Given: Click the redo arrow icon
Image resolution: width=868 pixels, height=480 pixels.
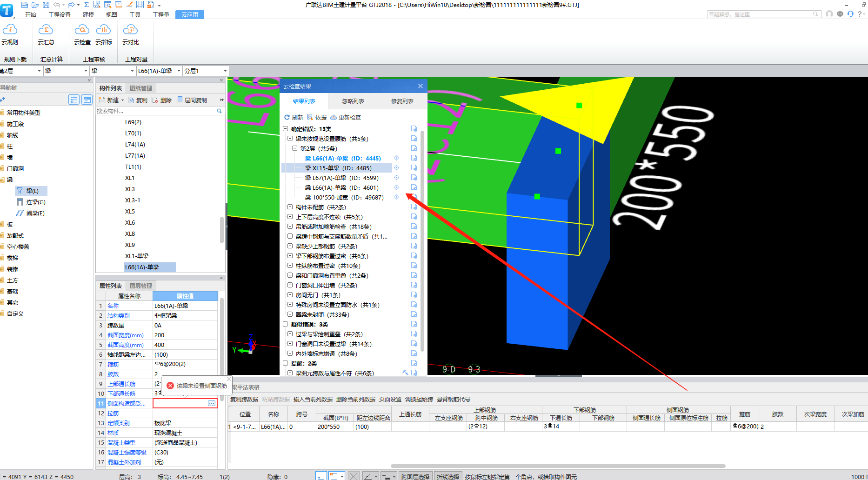Looking at the screenshot, I should (71, 5).
